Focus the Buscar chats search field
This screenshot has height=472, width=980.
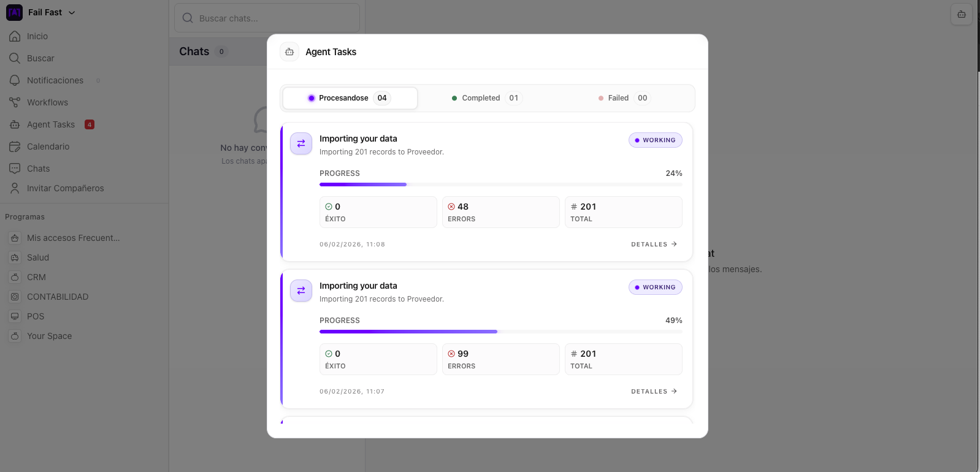(x=267, y=18)
